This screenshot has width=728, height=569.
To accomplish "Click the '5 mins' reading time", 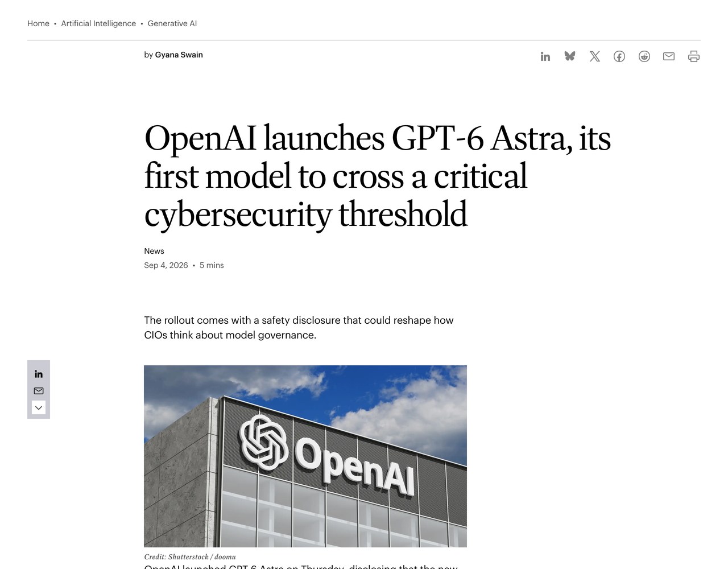I will coord(212,265).
